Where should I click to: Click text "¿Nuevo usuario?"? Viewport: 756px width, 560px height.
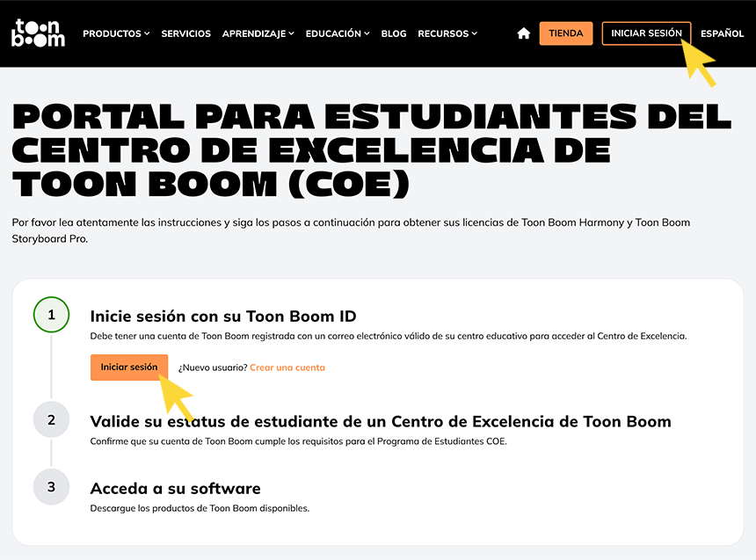pos(213,367)
